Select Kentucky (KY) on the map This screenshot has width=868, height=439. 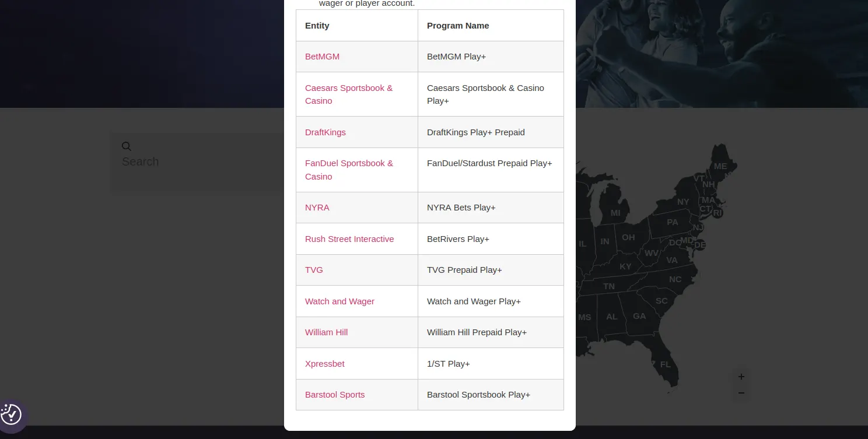[625, 266]
